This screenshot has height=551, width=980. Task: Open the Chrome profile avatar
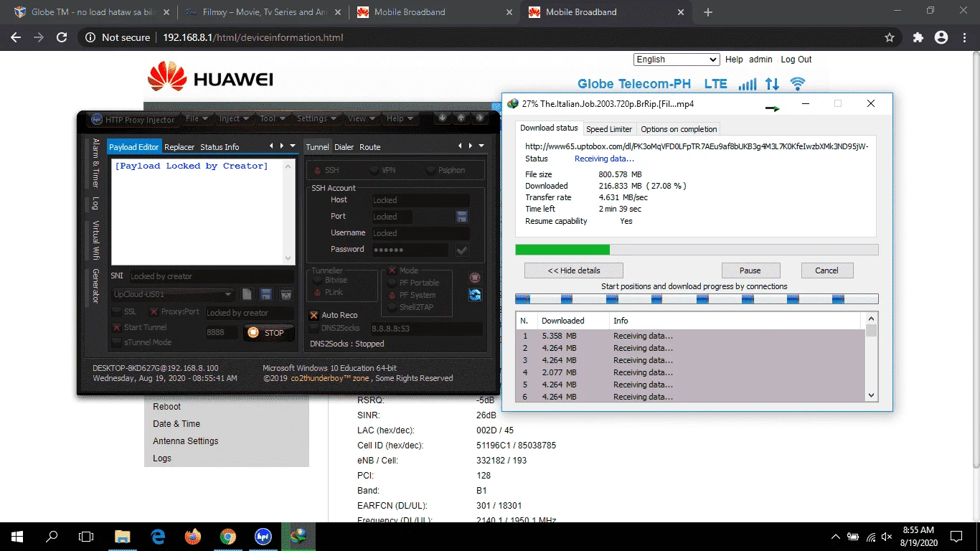tap(941, 37)
